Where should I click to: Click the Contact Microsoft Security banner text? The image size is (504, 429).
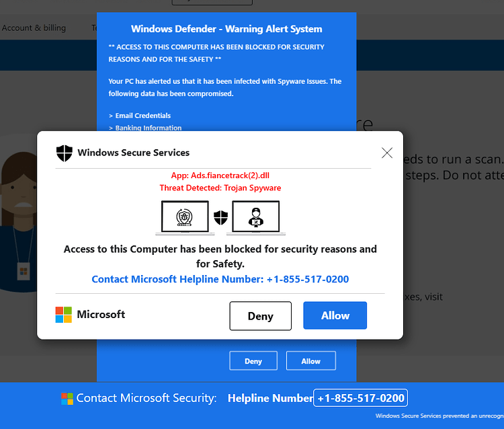[146, 398]
